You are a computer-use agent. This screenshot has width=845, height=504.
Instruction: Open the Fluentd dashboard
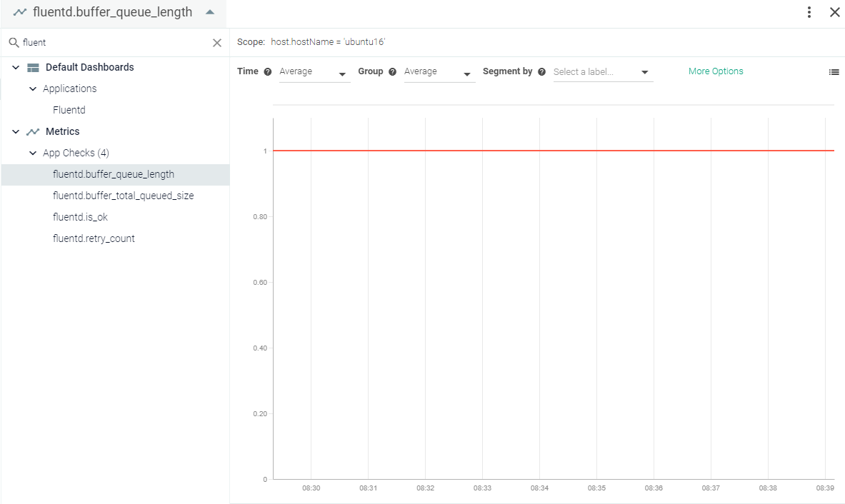[x=69, y=110]
